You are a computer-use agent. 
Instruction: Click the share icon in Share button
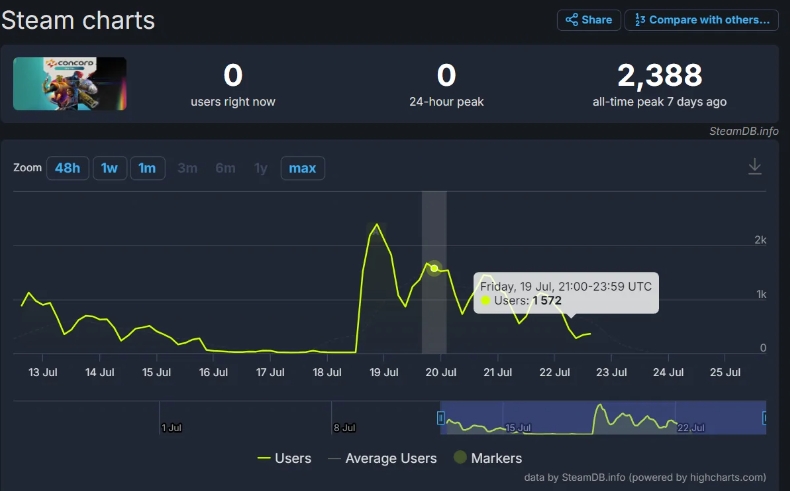572,20
